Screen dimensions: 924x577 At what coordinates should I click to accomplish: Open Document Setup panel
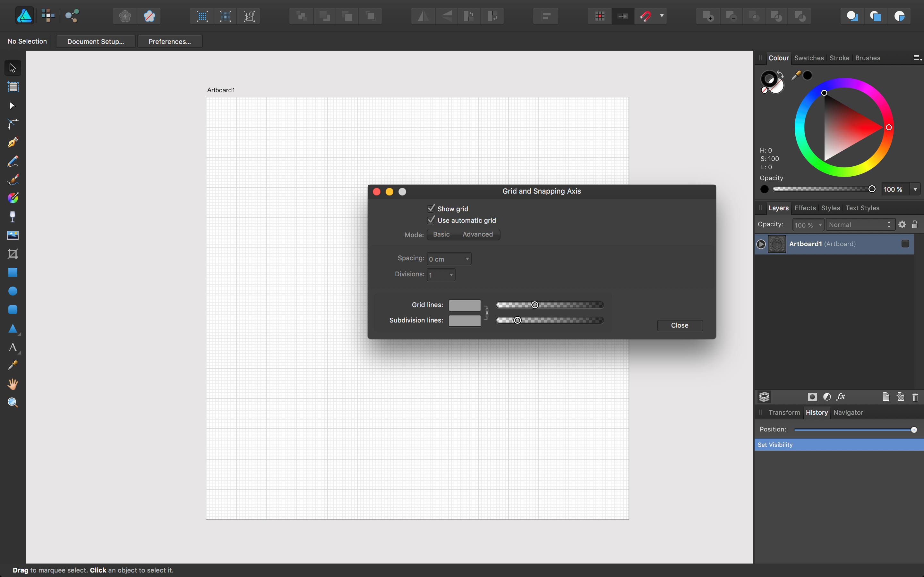(x=95, y=41)
